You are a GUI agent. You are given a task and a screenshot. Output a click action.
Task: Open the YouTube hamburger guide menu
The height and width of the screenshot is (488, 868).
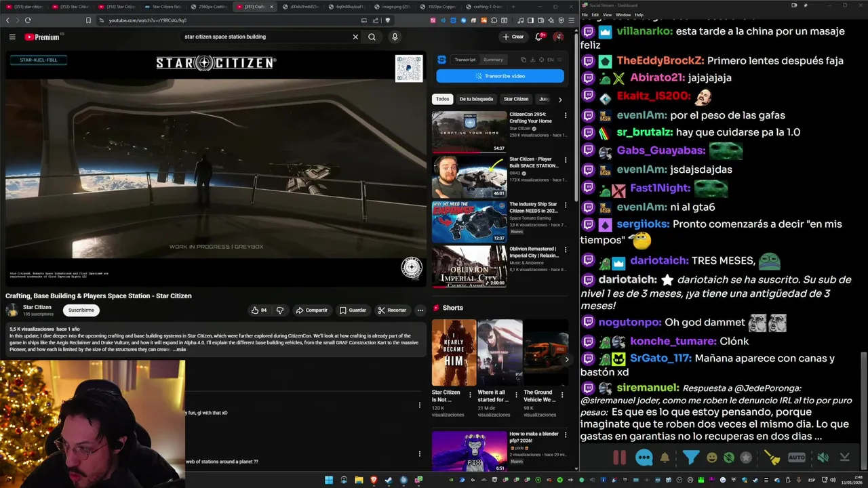pos(12,37)
